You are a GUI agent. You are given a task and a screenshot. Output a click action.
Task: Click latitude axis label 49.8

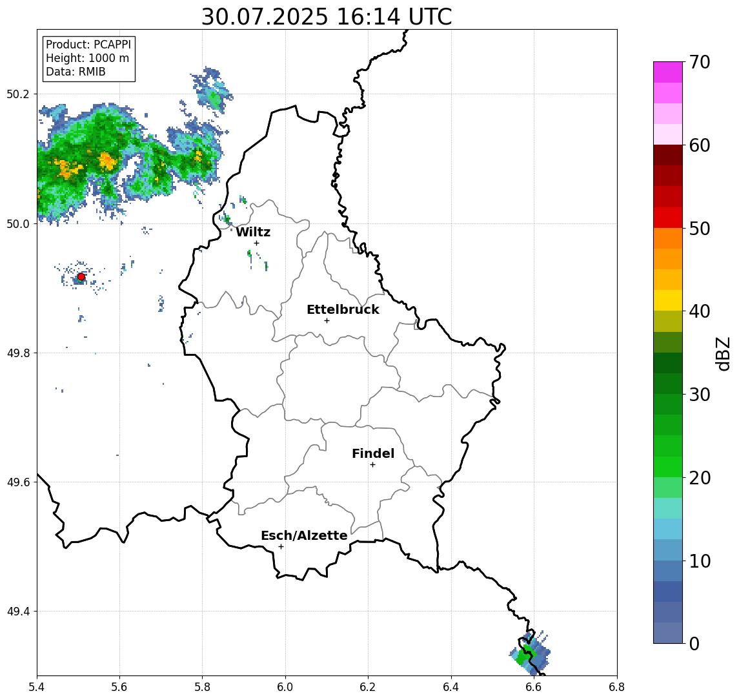coord(18,353)
